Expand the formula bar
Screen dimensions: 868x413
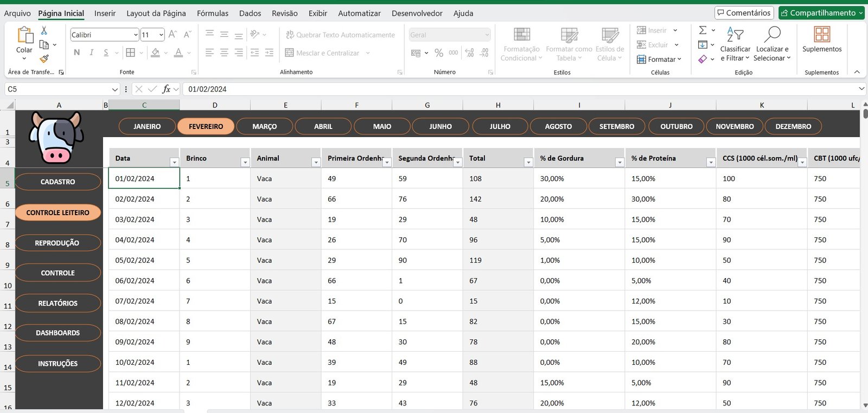point(861,89)
